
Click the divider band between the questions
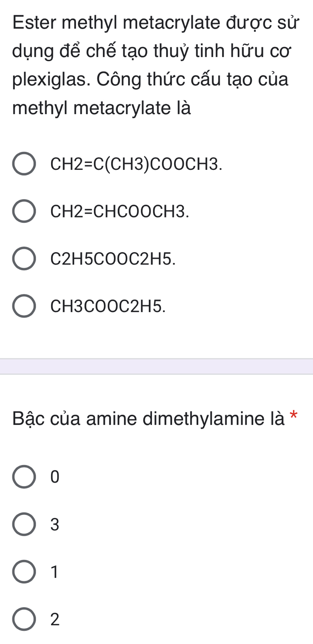(x=156, y=366)
